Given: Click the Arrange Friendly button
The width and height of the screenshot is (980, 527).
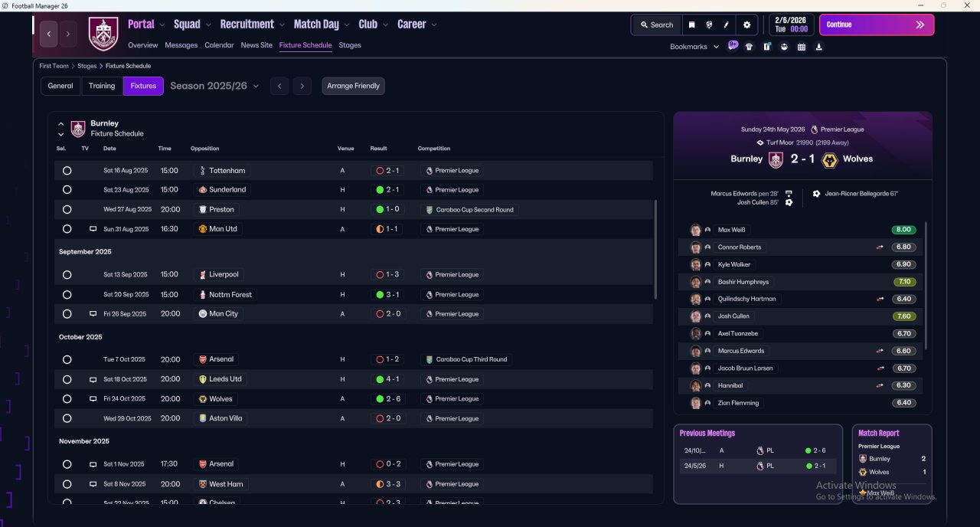Looking at the screenshot, I should click(x=353, y=86).
